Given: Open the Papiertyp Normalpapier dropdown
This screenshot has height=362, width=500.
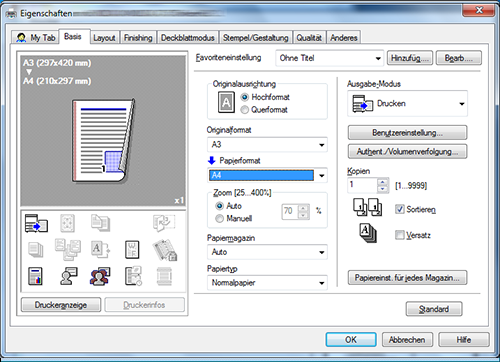Looking at the screenshot, I should pos(267,283).
